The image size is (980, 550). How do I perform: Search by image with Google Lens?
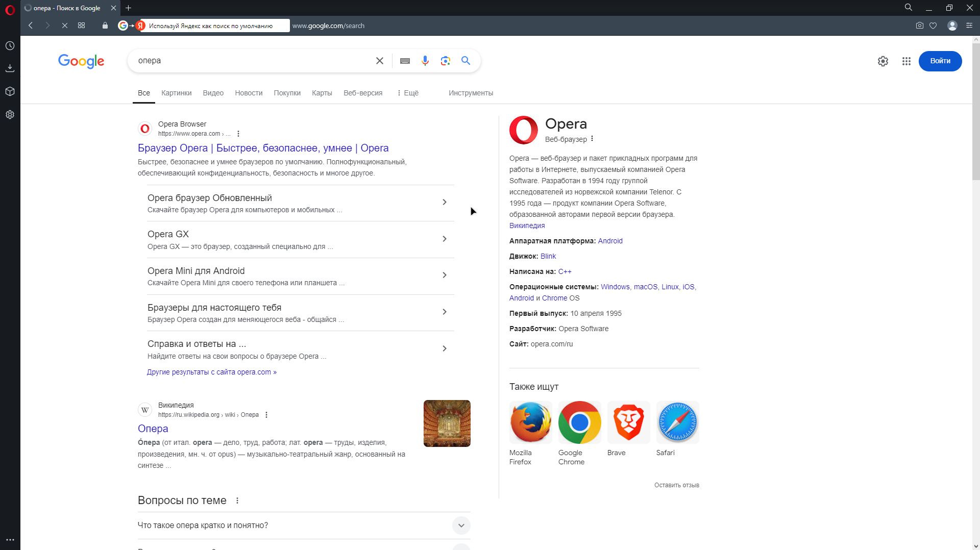pyautogui.click(x=446, y=61)
